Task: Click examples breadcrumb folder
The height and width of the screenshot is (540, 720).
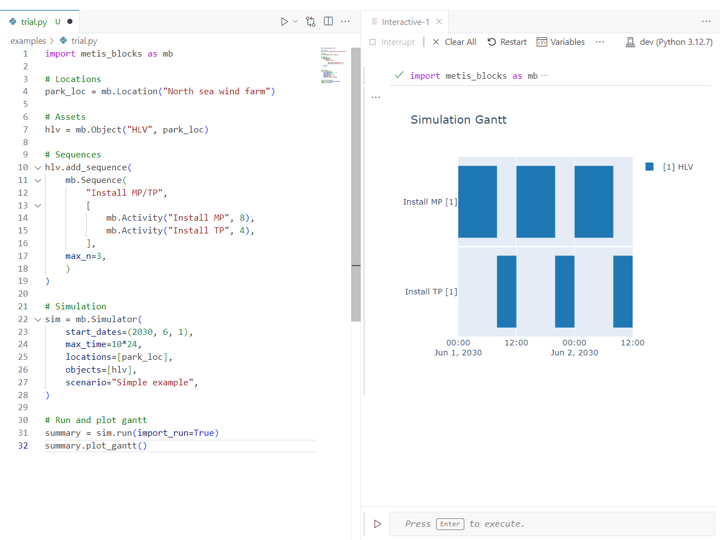Action: (x=28, y=41)
